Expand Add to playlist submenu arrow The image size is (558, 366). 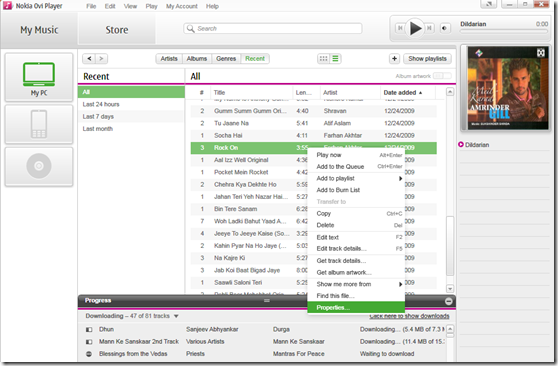tap(400, 178)
